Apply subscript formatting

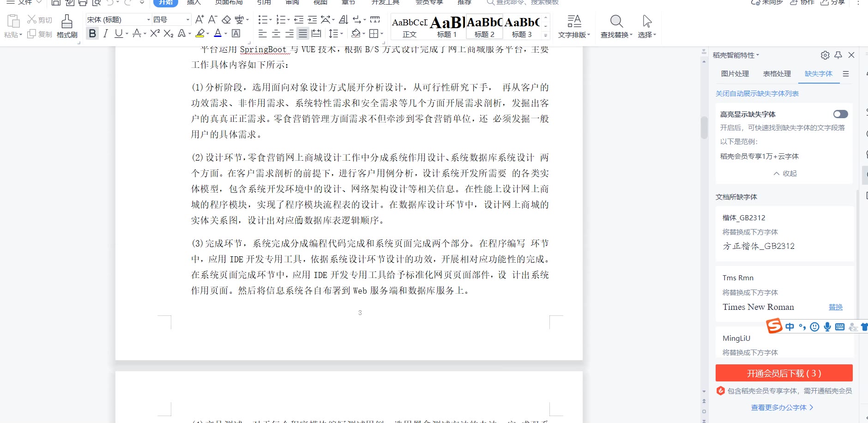tap(169, 33)
